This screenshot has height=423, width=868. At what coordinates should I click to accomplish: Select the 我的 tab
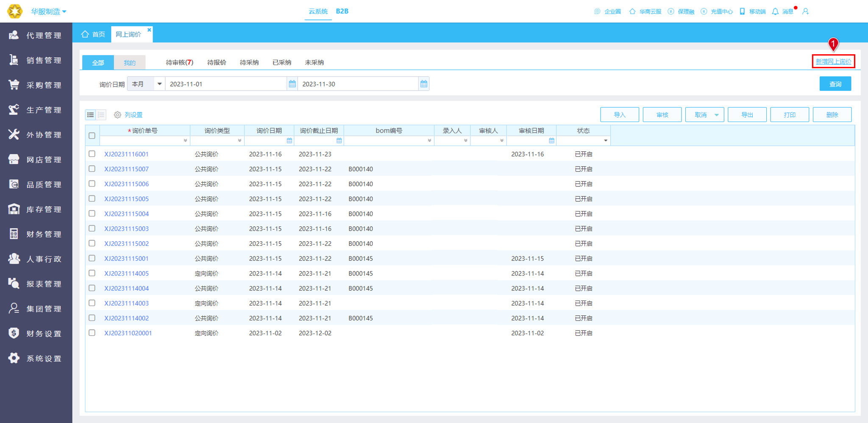[130, 62]
